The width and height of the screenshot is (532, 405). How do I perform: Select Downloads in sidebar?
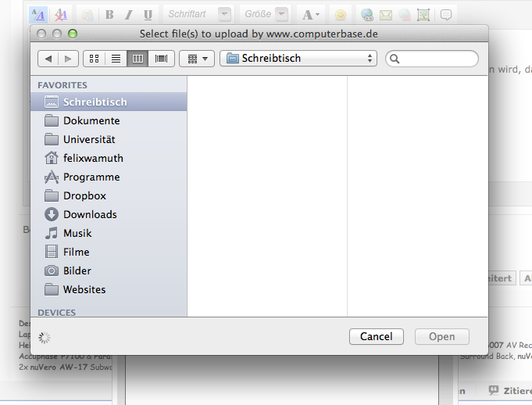click(x=109, y=214)
